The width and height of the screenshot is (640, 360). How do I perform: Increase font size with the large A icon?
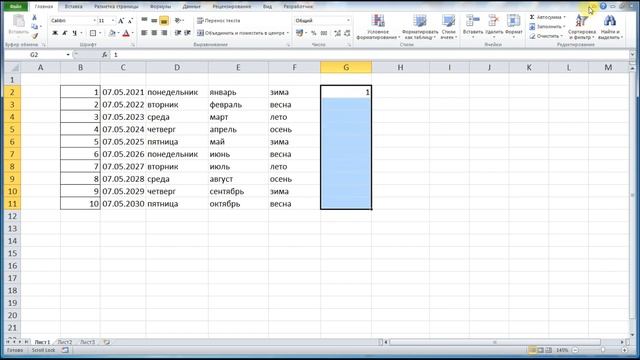(x=121, y=20)
